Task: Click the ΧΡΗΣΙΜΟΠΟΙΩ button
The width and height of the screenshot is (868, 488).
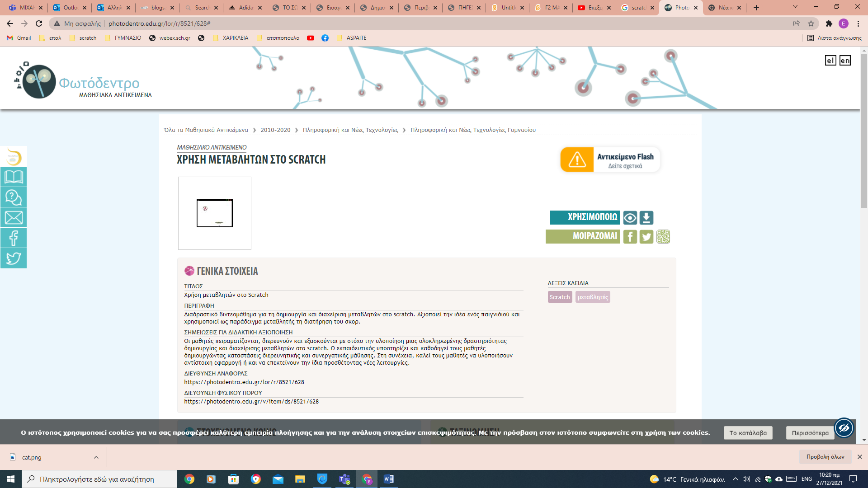Action: (x=585, y=217)
